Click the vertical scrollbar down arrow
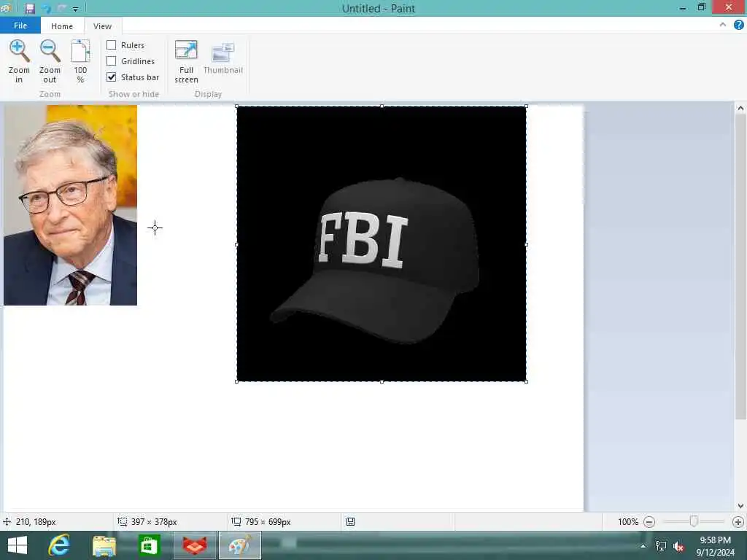747x560 pixels. click(740, 506)
